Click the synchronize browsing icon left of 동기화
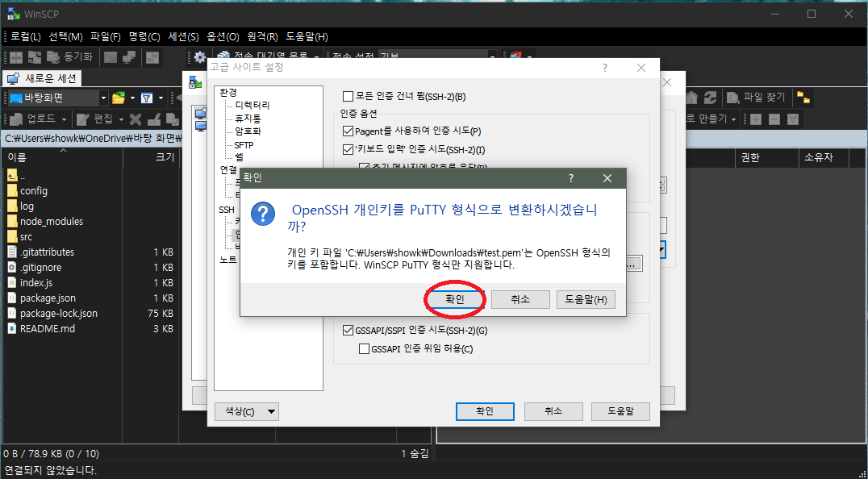868x479 pixels. pyautogui.click(x=35, y=57)
